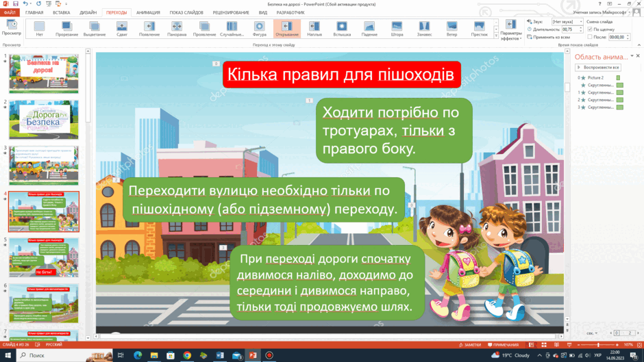Close the animation pane
This screenshot has width=644, height=362.
[639, 56]
